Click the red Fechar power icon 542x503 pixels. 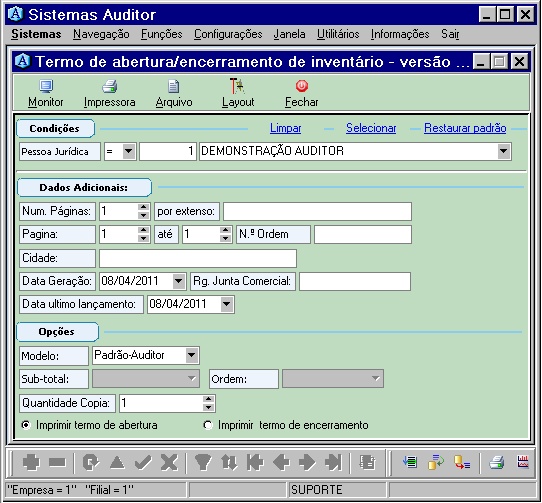302,86
